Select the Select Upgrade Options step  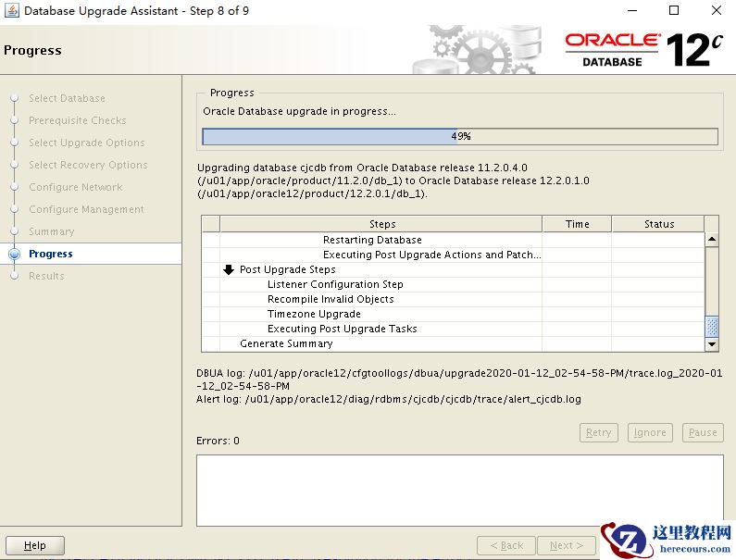[87, 143]
